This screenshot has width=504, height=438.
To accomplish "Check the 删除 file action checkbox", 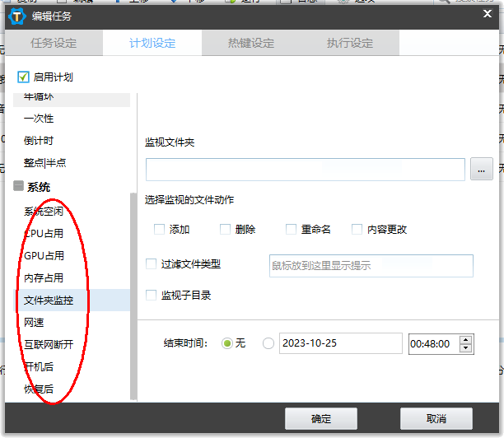I will [x=225, y=230].
